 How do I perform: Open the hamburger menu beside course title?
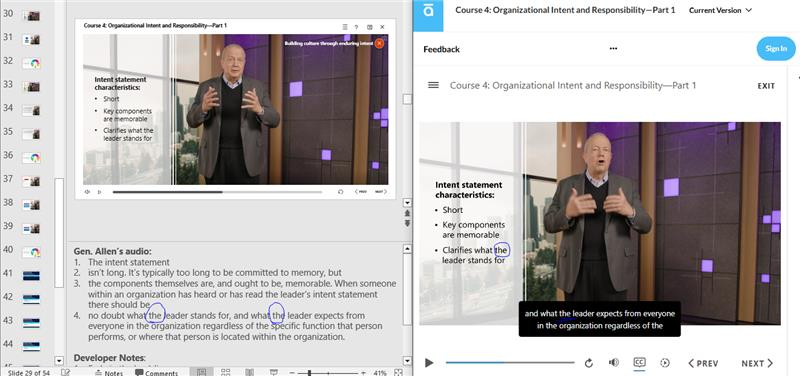tap(433, 85)
